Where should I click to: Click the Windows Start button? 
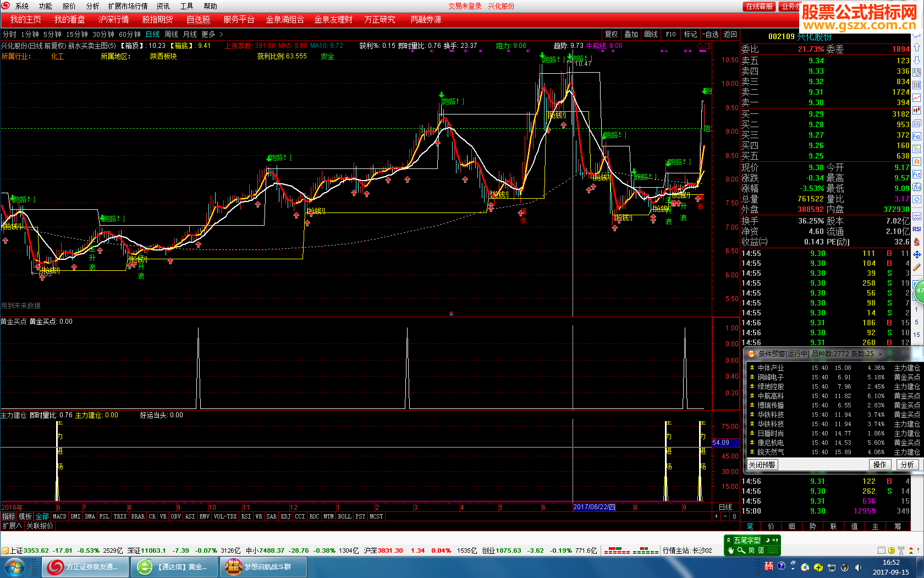click(x=14, y=566)
